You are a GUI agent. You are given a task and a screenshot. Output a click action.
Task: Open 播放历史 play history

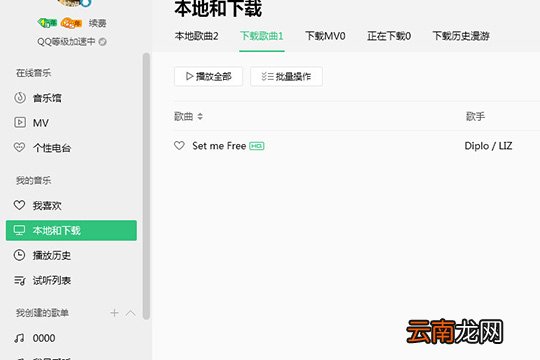click(x=42, y=255)
